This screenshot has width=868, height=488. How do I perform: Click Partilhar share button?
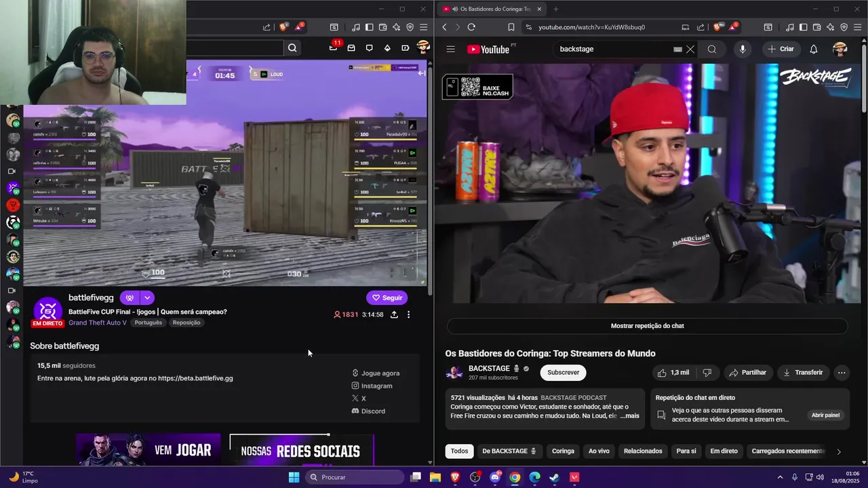click(x=747, y=373)
